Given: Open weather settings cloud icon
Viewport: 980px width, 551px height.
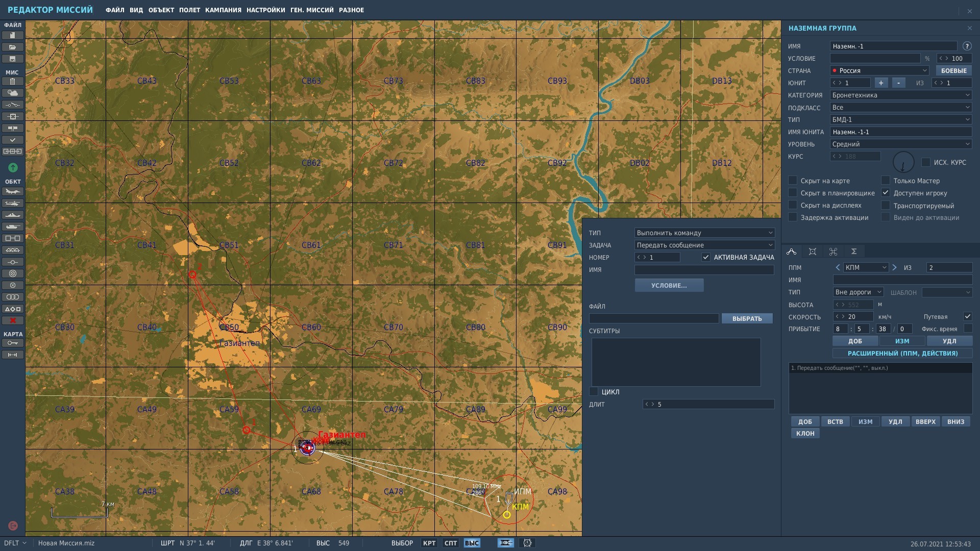Looking at the screenshot, I should (x=13, y=93).
